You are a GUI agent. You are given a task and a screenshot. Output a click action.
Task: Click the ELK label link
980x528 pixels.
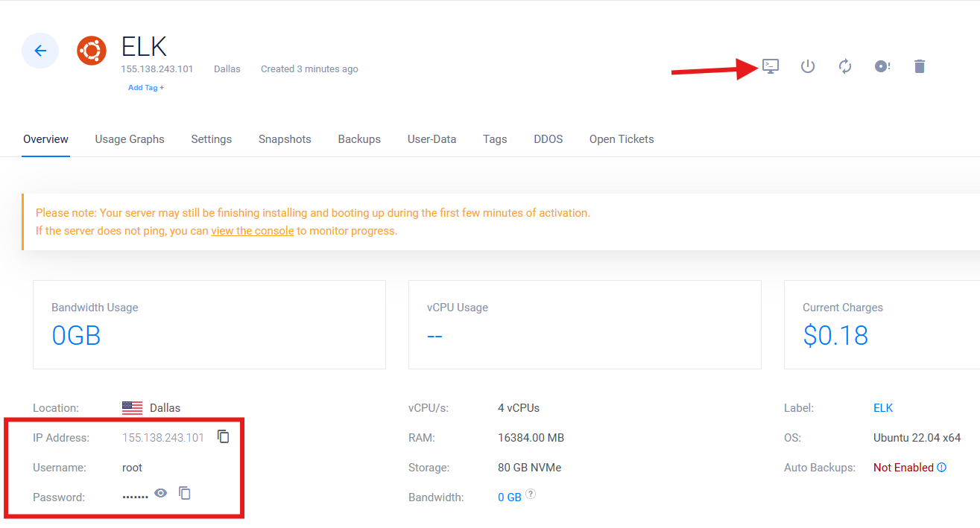(x=883, y=408)
